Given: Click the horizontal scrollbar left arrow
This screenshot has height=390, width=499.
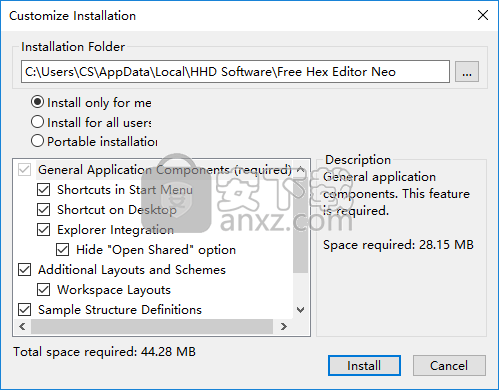Looking at the screenshot, I should (22, 326).
